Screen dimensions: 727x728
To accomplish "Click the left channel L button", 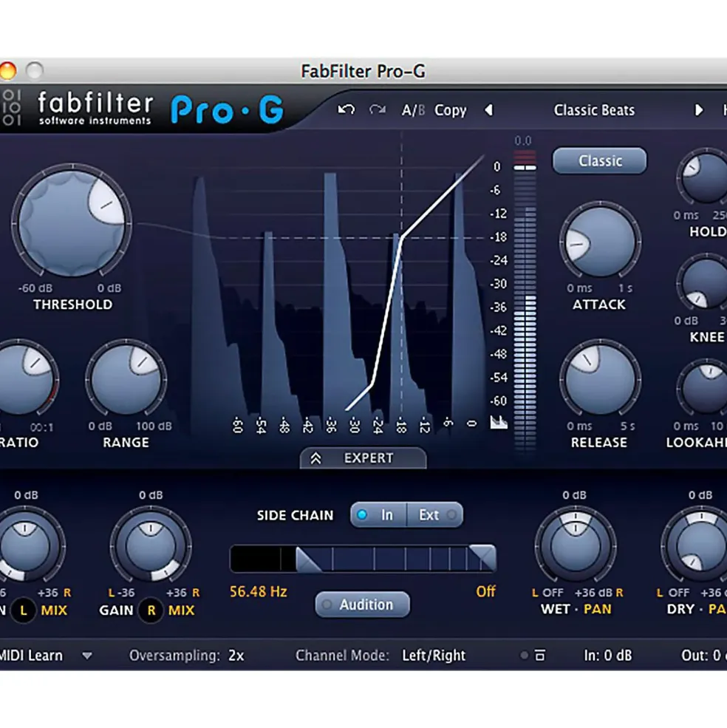I will click(23, 610).
